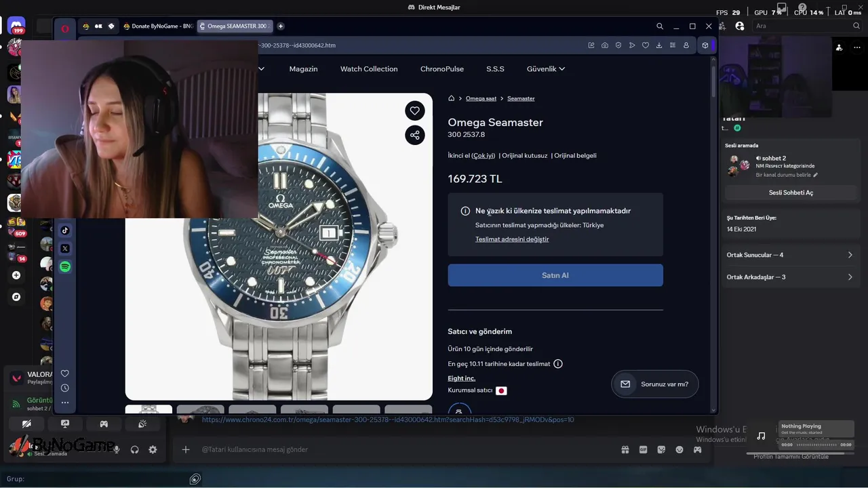
Task: Take a snapshot with the camera icon
Action: pos(605,45)
